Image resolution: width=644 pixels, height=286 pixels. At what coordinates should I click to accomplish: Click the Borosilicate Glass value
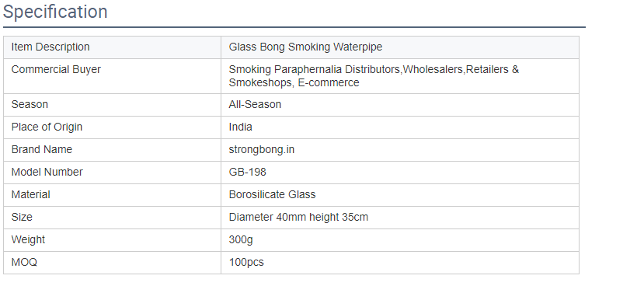point(272,195)
